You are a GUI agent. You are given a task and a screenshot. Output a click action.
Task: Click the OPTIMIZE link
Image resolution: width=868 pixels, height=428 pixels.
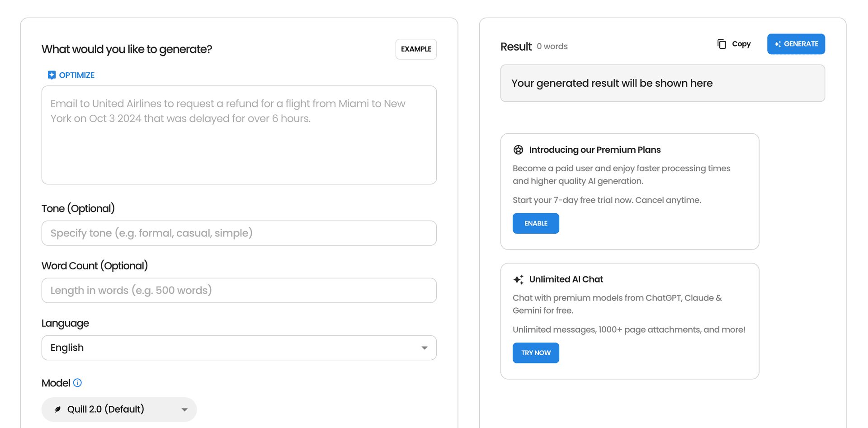pyautogui.click(x=76, y=75)
